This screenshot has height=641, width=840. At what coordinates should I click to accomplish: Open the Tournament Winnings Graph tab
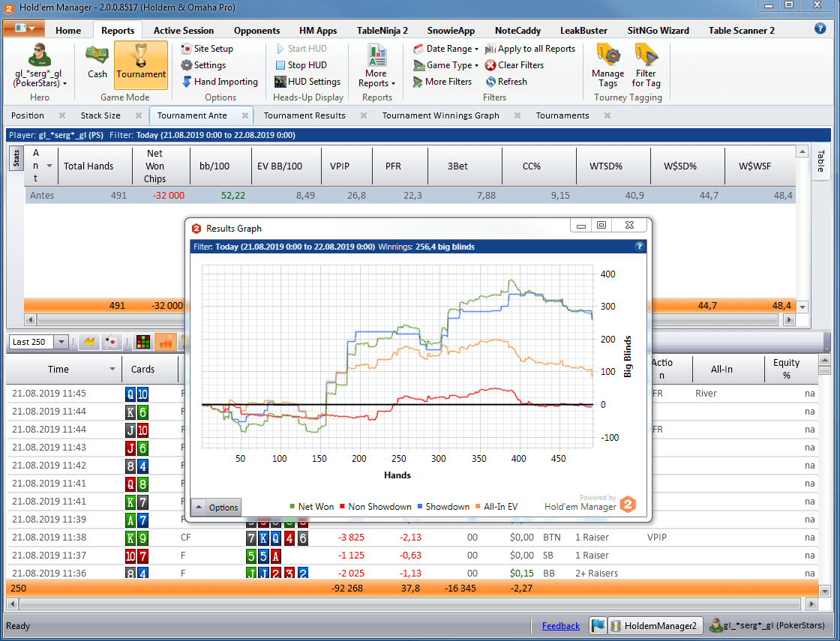440,115
